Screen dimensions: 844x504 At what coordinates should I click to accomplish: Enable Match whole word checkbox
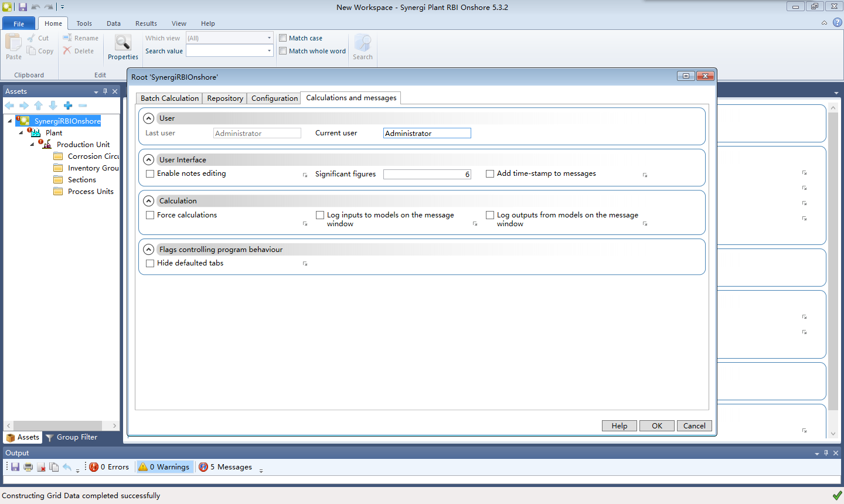[283, 51]
